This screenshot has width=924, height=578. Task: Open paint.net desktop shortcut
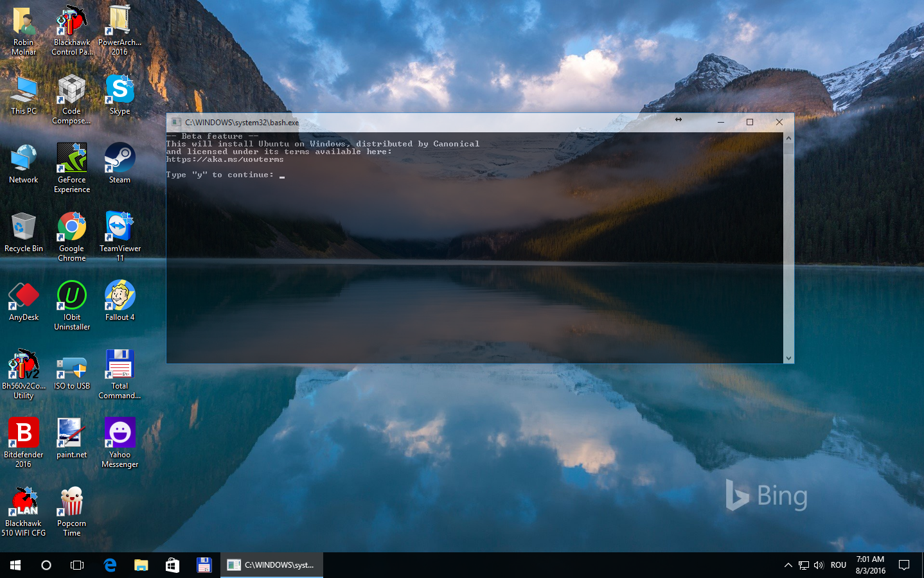[x=72, y=439]
